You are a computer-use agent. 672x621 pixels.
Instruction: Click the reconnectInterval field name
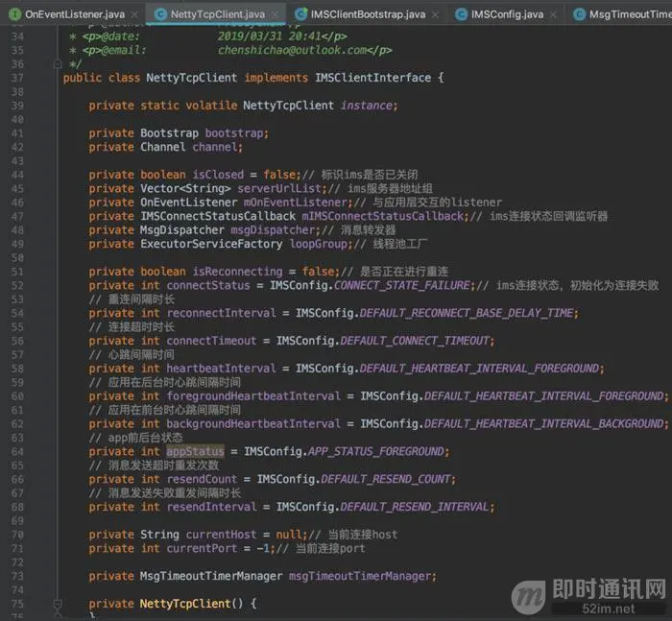[x=221, y=313]
